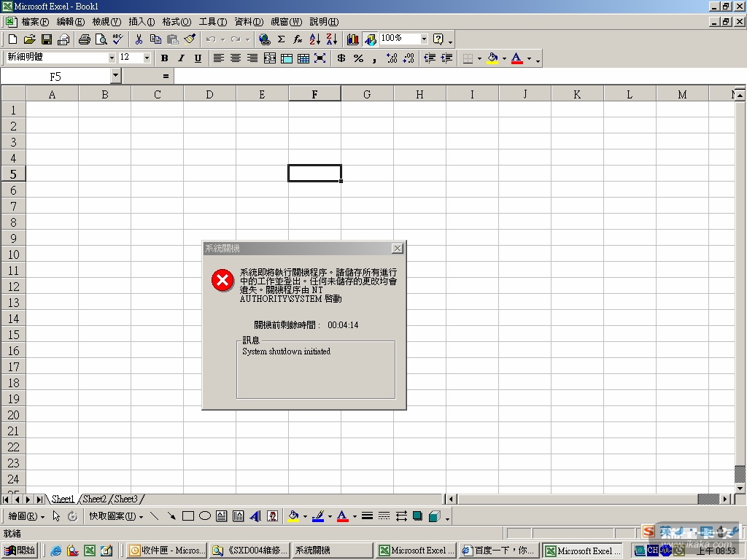747x560 pixels.
Task: Toggle Underline formatting
Action: [198, 58]
